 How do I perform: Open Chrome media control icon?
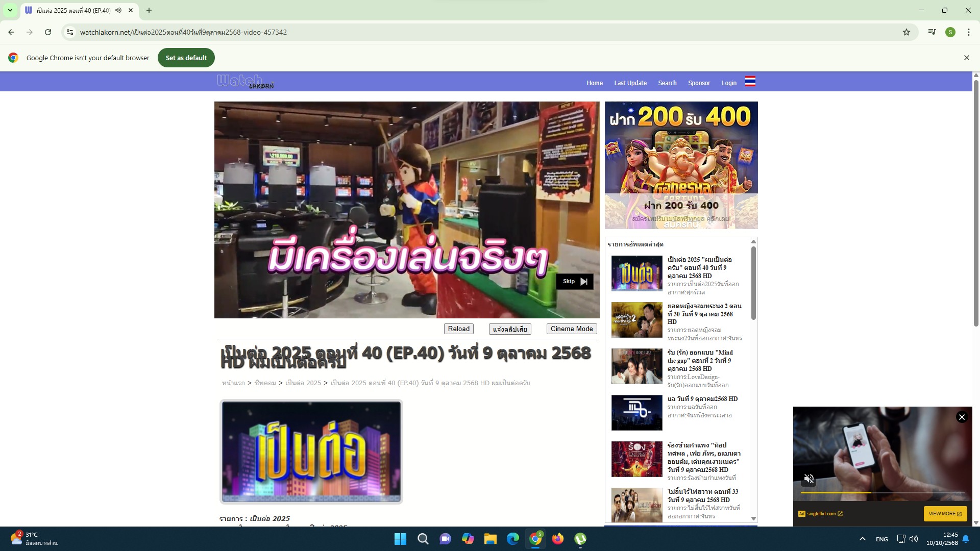(932, 32)
